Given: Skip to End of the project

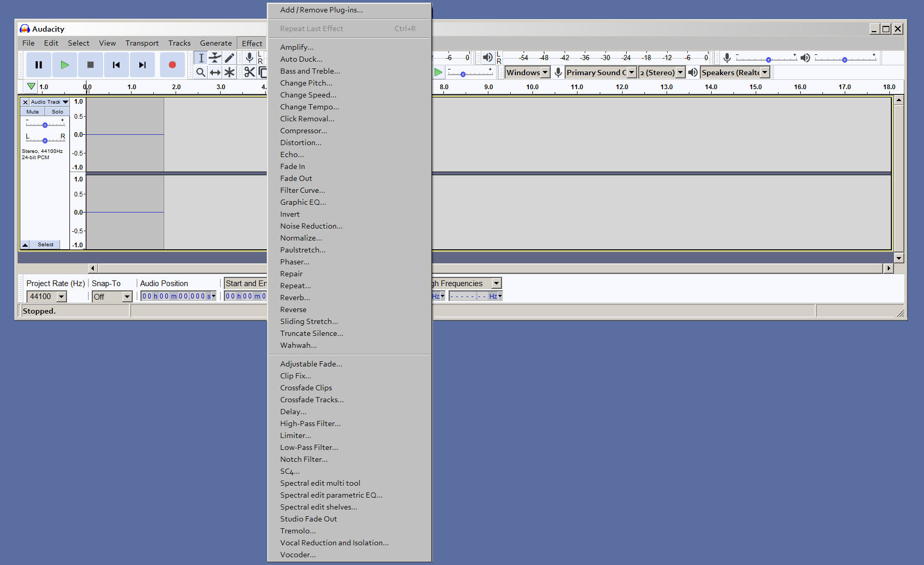Looking at the screenshot, I should (x=142, y=65).
